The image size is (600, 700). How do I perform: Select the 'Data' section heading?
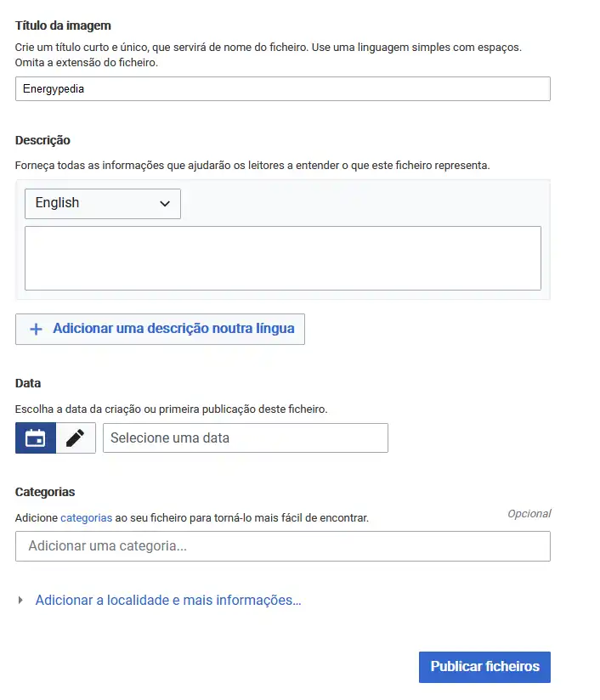click(x=26, y=382)
